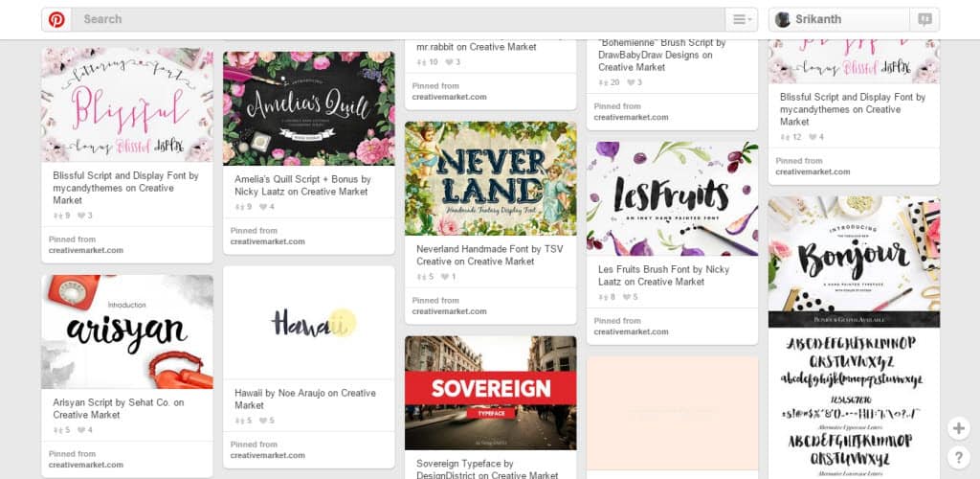Open creativemarket.com source under Bohemienne pin
980x479 pixels.
coord(632,118)
